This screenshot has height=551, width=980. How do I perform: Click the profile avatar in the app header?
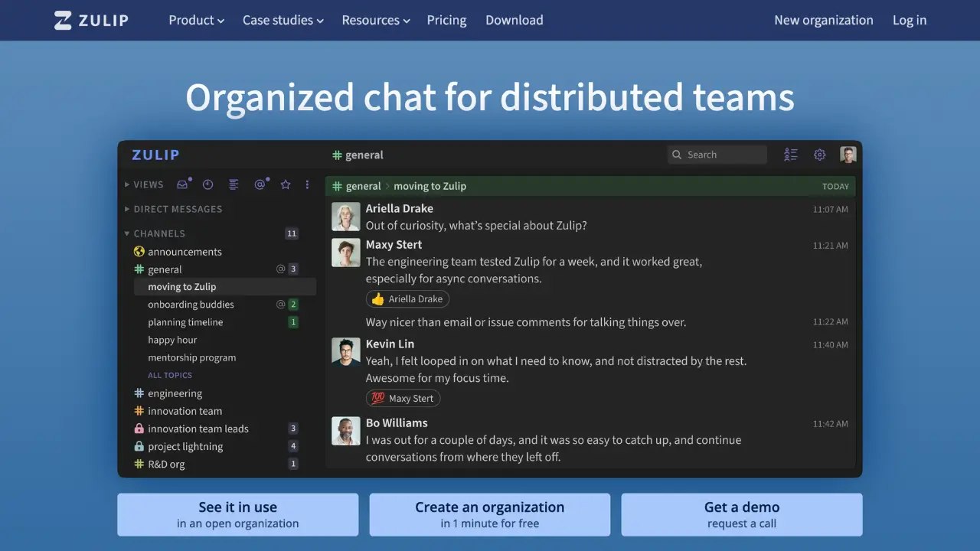pos(848,155)
